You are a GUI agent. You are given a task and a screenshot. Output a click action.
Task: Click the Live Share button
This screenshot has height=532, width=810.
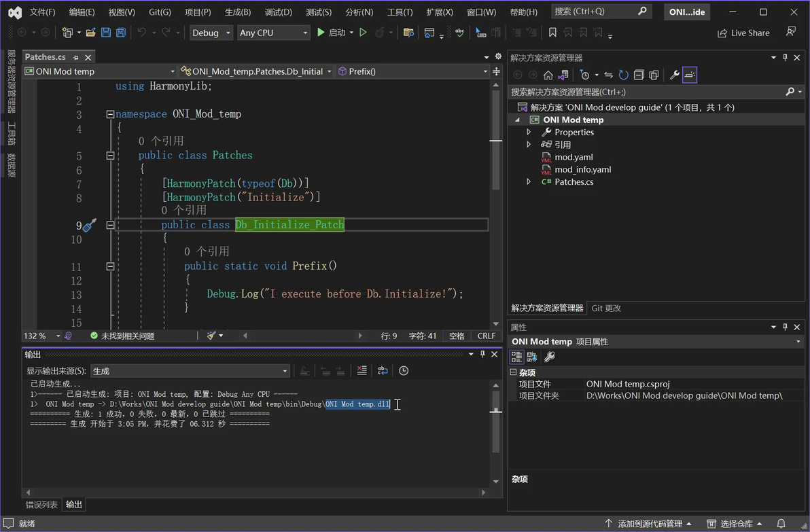(x=743, y=33)
